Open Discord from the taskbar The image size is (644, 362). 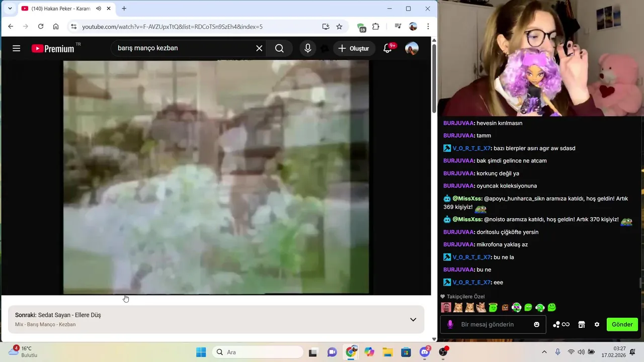click(425, 352)
